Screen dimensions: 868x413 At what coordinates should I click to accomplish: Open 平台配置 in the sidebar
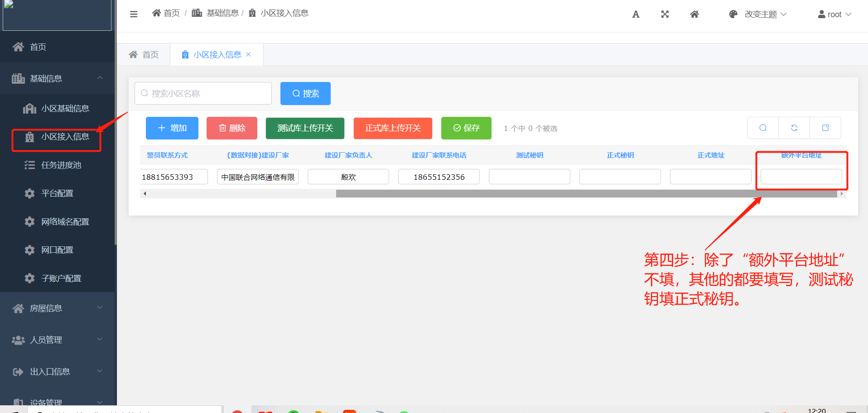tap(57, 193)
